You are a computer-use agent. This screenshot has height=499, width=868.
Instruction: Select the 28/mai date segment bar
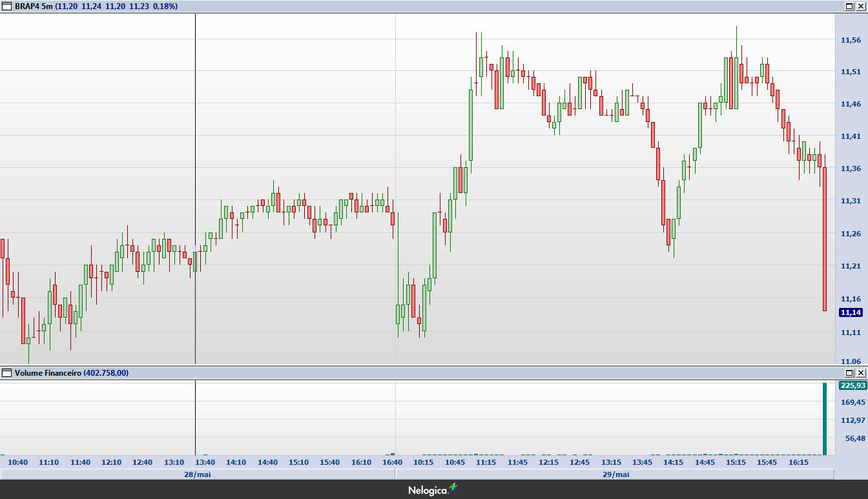[x=197, y=474]
